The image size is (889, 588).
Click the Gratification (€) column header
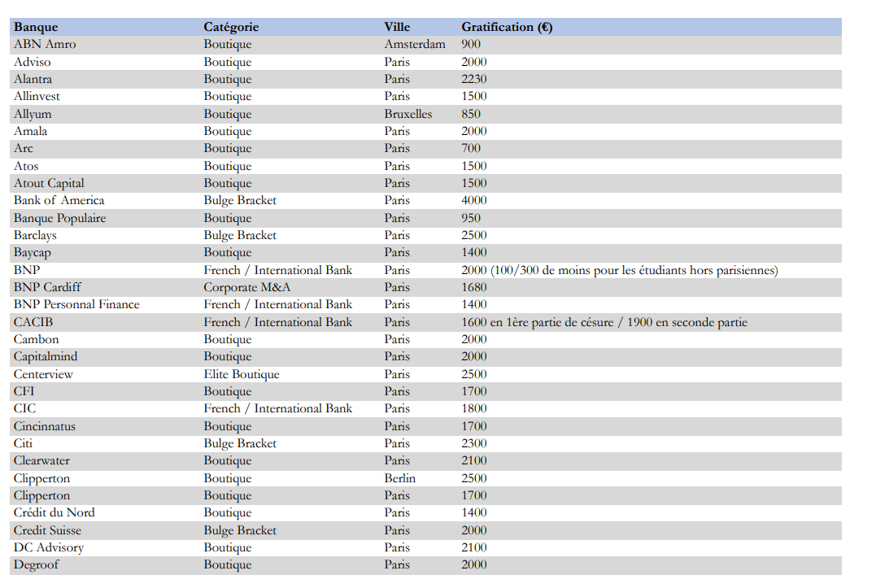pyautogui.click(x=507, y=27)
